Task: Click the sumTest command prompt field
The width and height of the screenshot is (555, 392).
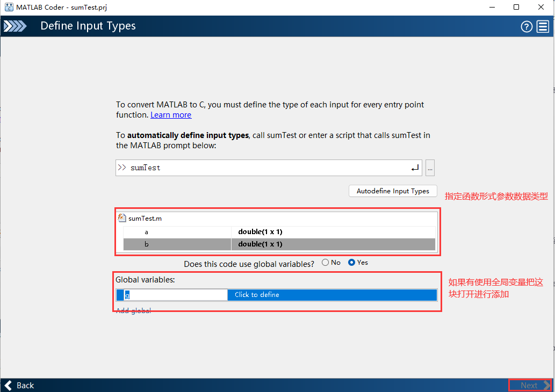Action: (269, 168)
